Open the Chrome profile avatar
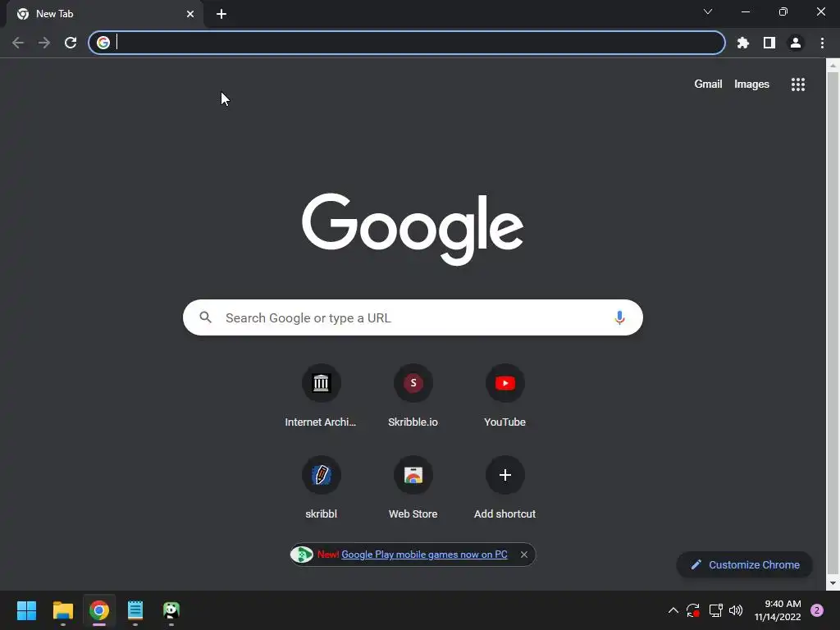Viewport: 840px width, 630px height. (x=796, y=43)
